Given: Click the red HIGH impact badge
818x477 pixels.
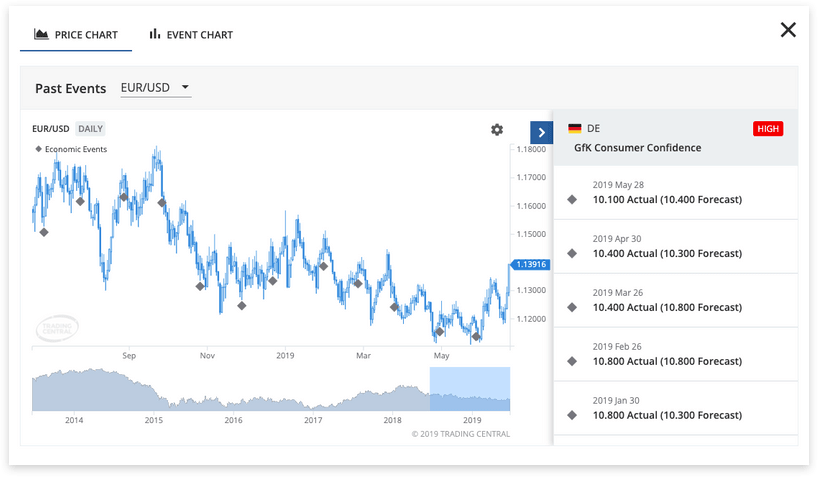Looking at the screenshot, I should (x=768, y=129).
